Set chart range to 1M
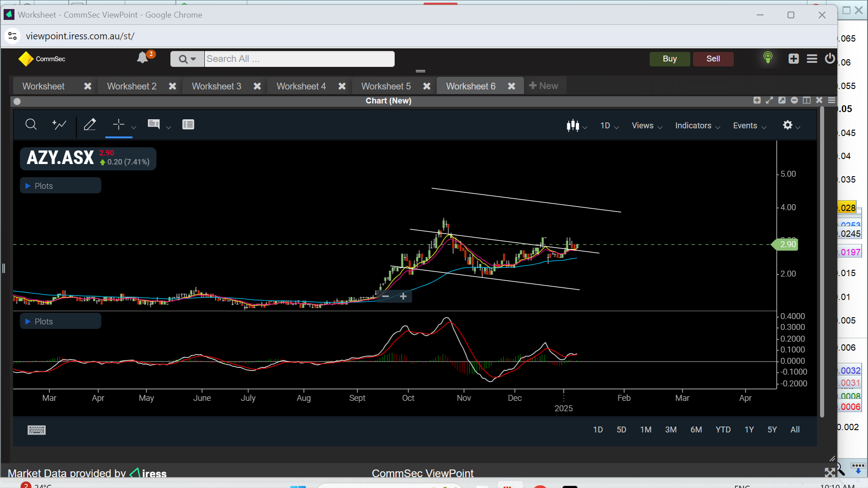The width and height of the screenshot is (868, 488). (x=646, y=430)
